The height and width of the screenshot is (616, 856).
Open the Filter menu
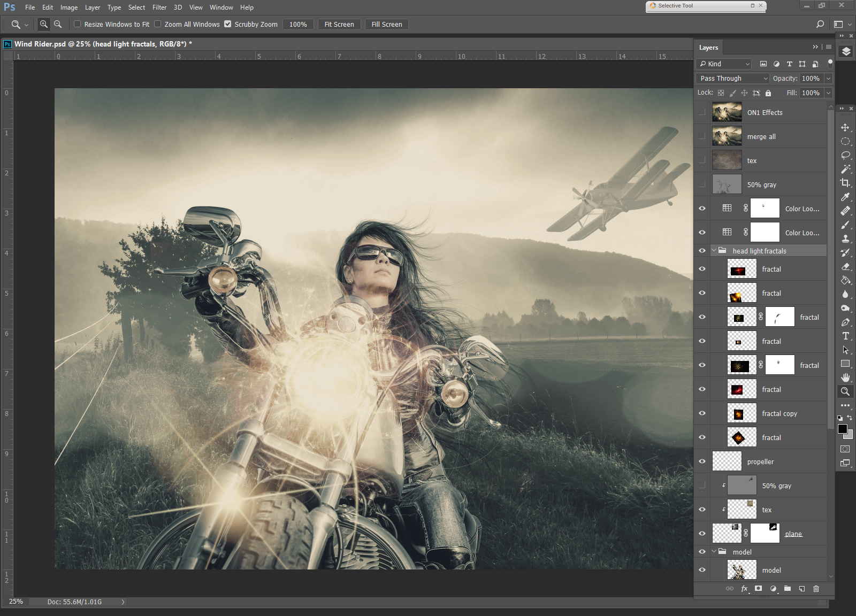[x=159, y=7]
